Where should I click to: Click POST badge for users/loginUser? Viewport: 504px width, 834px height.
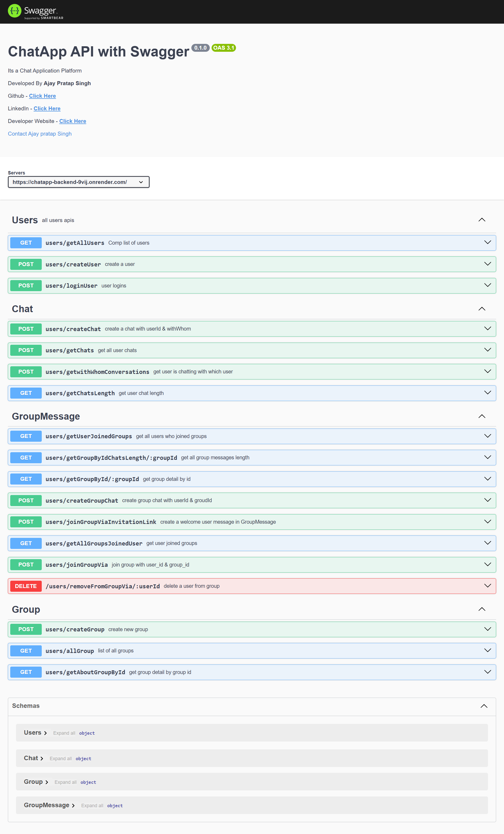[x=26, y=285]
